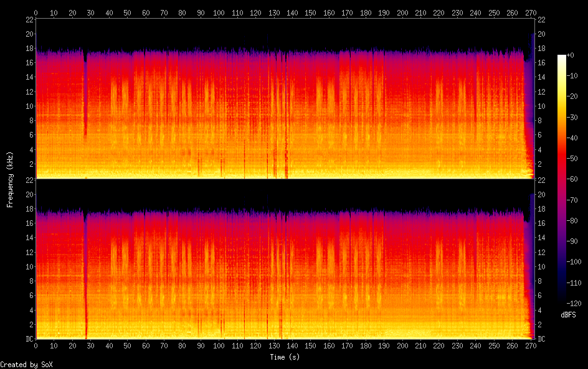
Task: Click the 'Frequency (kHz)' axis title
Action: point(10,180)
